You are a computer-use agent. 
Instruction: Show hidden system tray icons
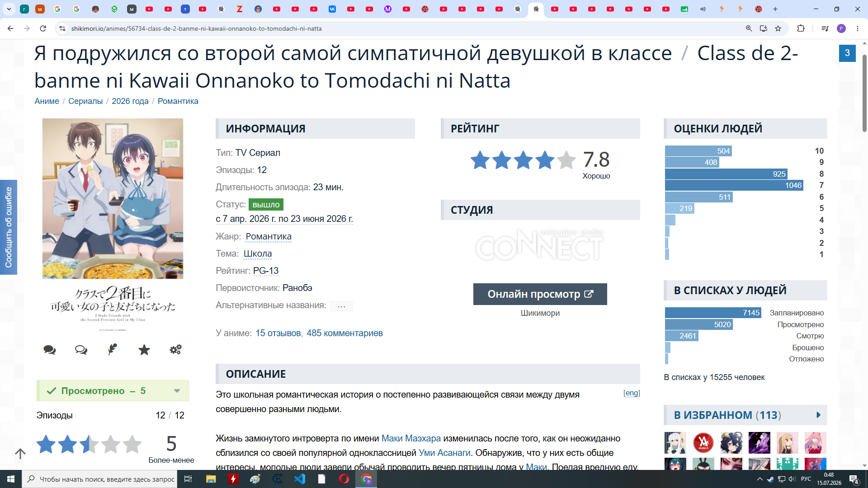pyautogui.click(x=759, y=479)
